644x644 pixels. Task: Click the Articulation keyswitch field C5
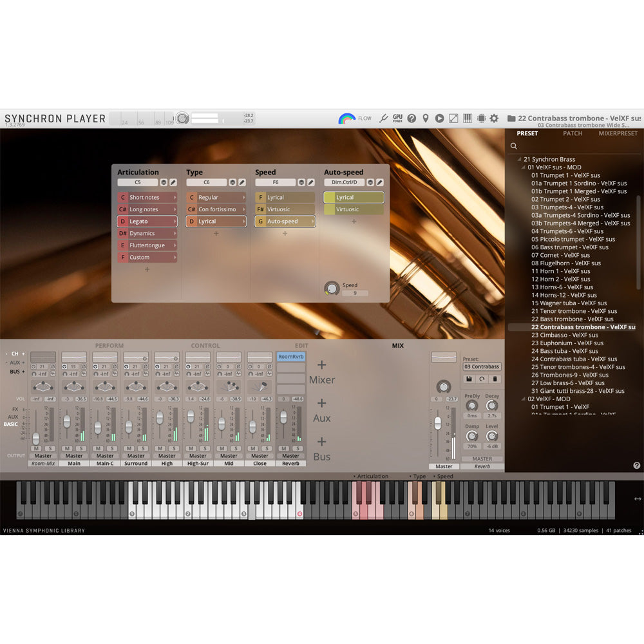pyautogui.click(x=138, y=182)
